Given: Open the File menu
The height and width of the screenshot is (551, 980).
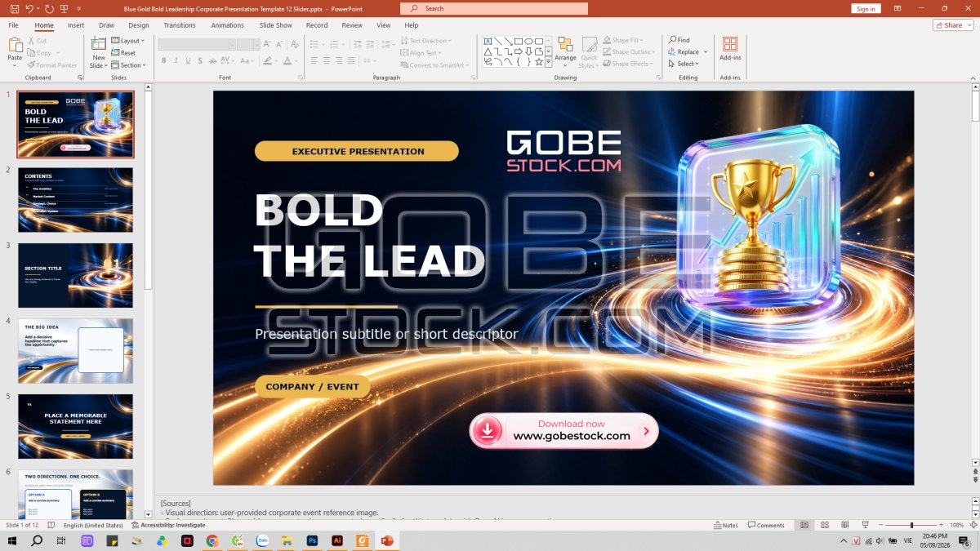Looking at the screenshot, I should [x=13, y=25].
